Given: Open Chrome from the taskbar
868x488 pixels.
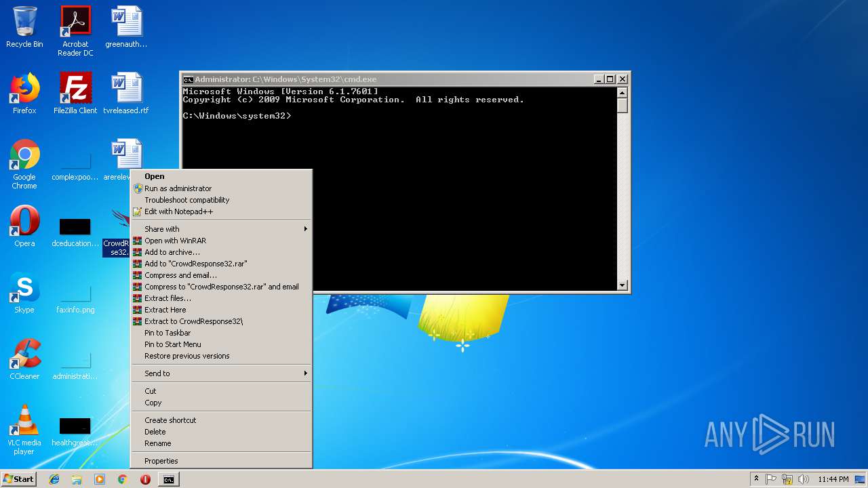Looking at the screenshot, I should click(x=122, y=479).
